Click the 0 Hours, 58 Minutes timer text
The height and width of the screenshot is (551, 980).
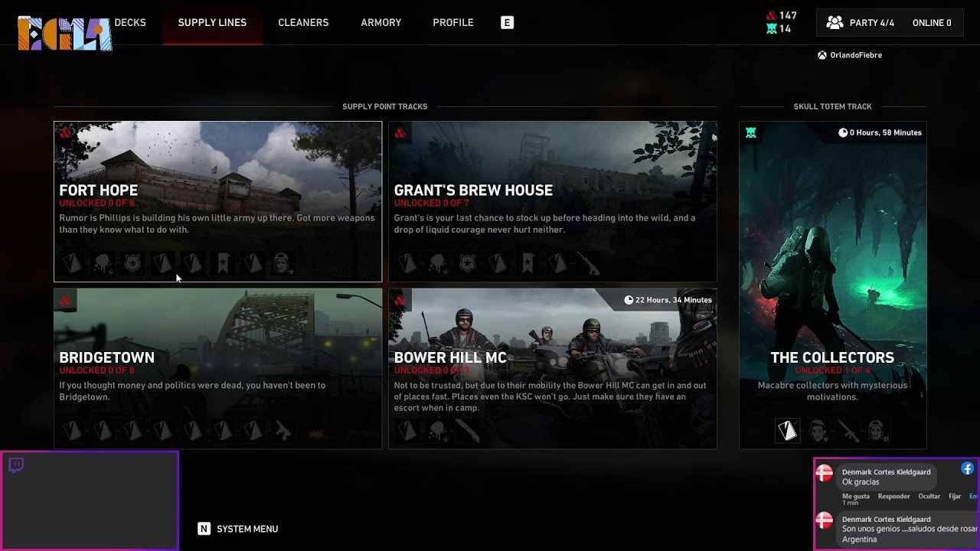click(x=886, y=132)
